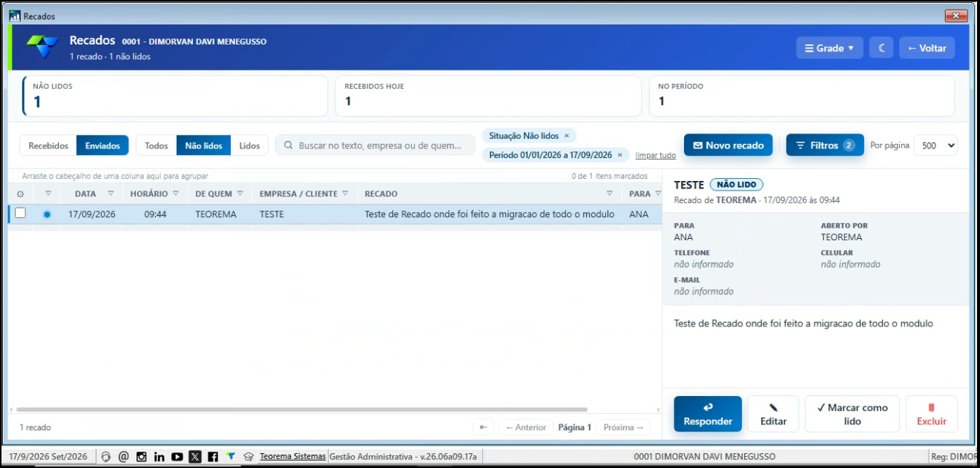Remove the 'Período 01/01/2026 a 17/09/2026' filter chip

click(619, 155)
